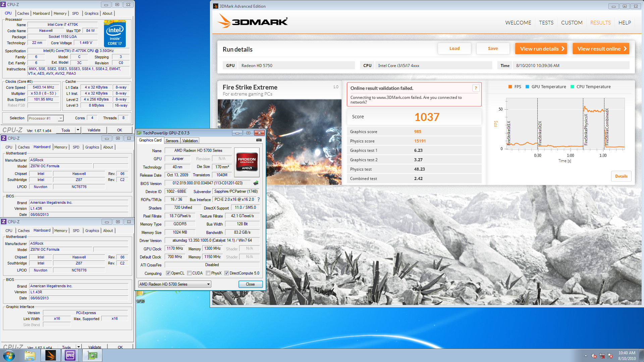Click the cyan CPU Temperature legend swatch

pyautogui.click(x=572, y=86)
